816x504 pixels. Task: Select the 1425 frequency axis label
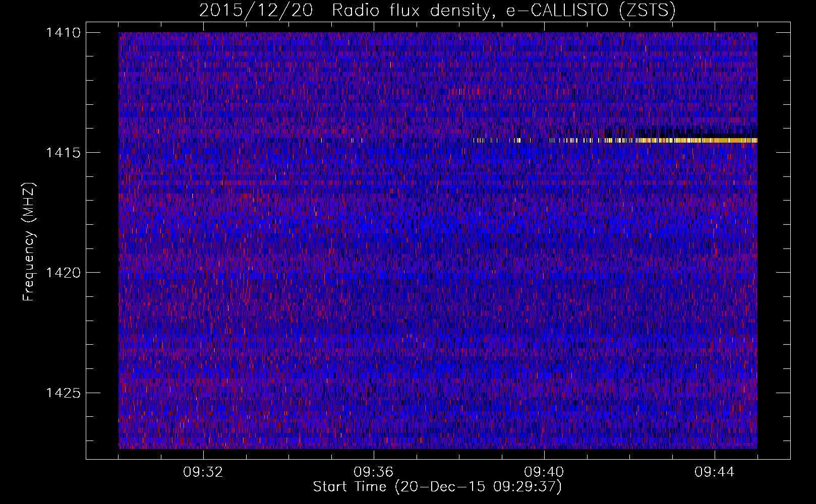pyautogui.click(x=63, y=393)
